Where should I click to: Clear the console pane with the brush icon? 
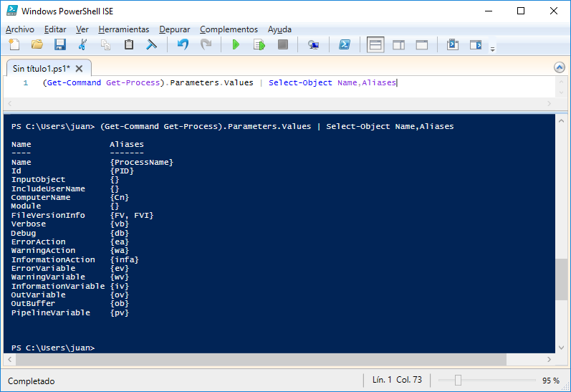pos(151,44)
